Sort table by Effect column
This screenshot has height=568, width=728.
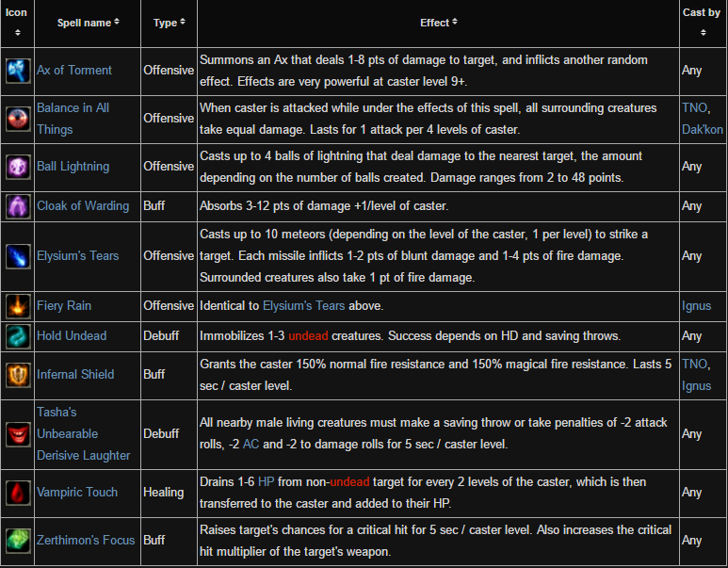coord(439,23)
